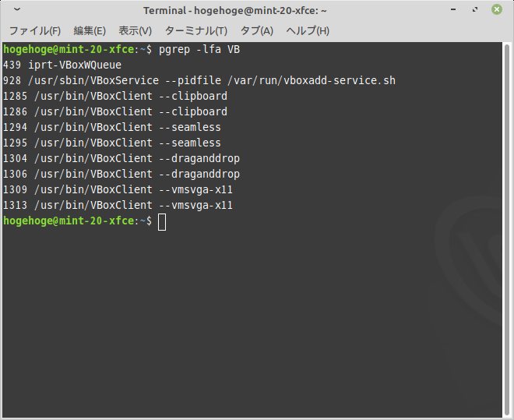The width and height of the screenshot is (514, 420).
Task: Click the 'pgrep -lfa VB' command text
Action: coord(199,50)
